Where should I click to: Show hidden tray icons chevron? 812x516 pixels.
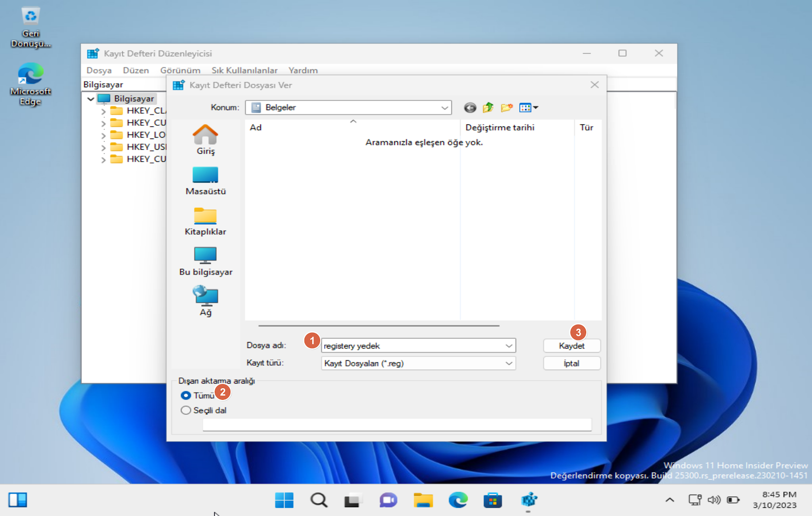pos(670,500)
